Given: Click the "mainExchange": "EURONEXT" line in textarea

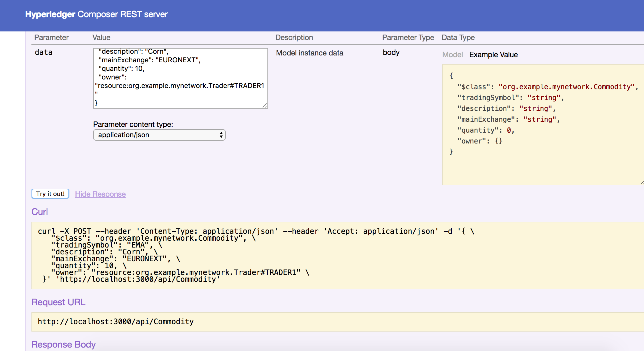Looking at the screenshot, I should pyautogui.click(x=150, y=60).
